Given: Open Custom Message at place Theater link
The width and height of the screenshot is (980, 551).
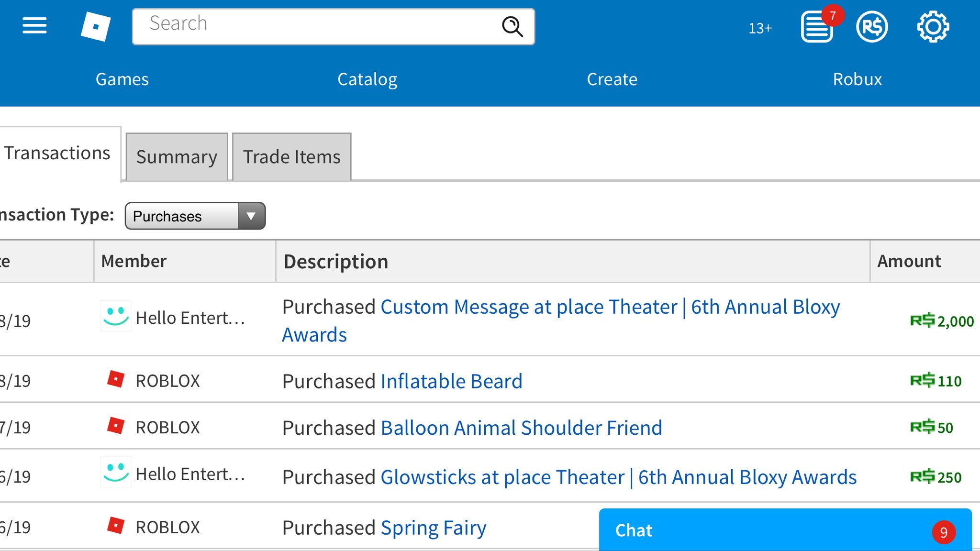Looking at the screenshot, I should (x=561, y=320).
